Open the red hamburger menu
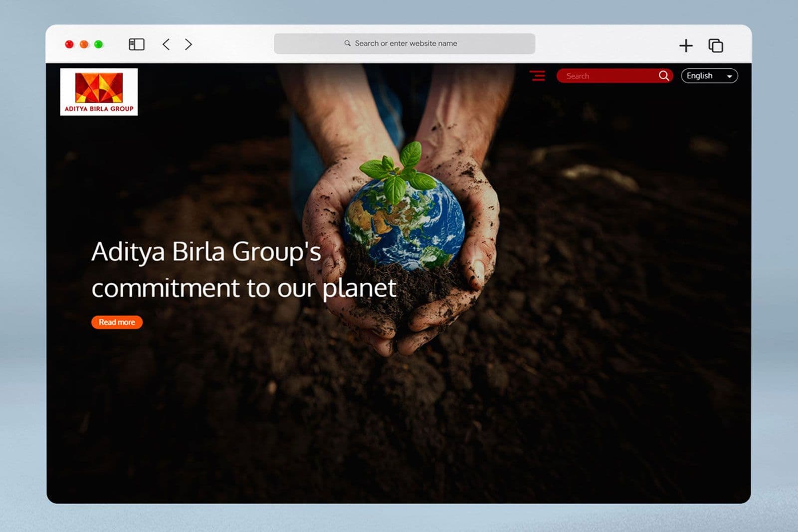 pos(538,76)
